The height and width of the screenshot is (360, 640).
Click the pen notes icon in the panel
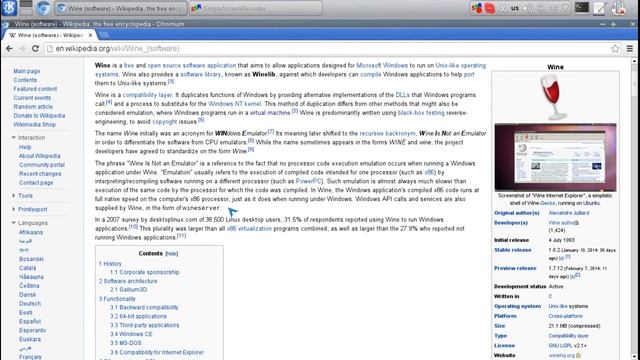tap(600, 8)
